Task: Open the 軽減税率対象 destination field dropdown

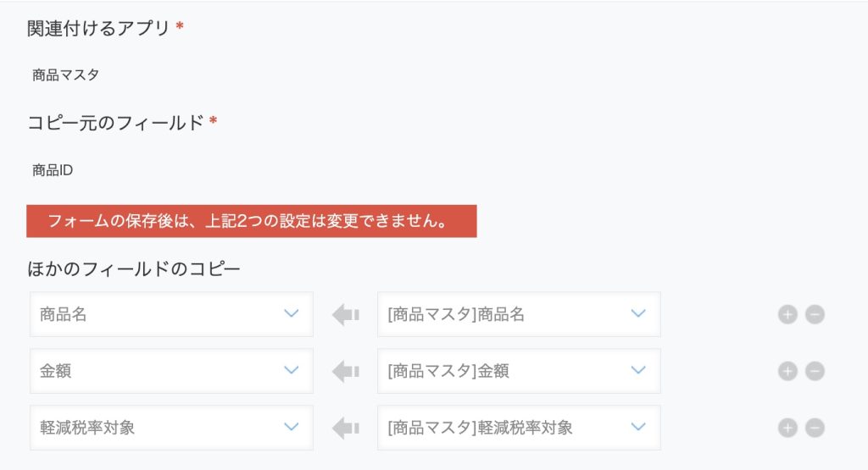Action: (171, 428)
